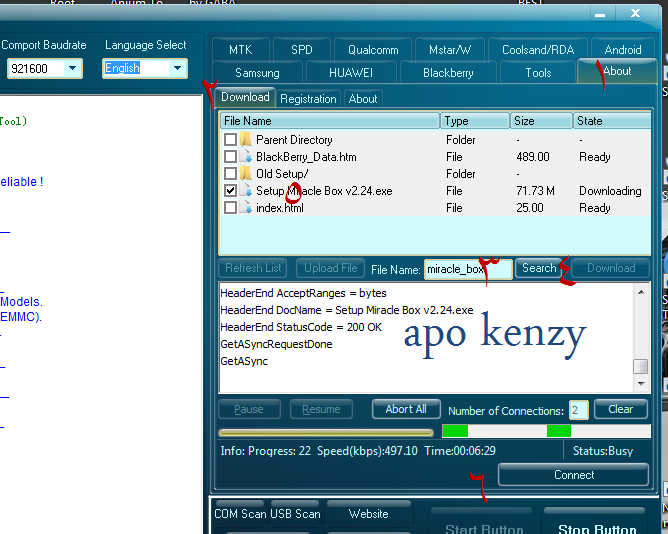This screenshot has height=534, width=668.
Task: Click the Resume button
Action: (321, 409)
